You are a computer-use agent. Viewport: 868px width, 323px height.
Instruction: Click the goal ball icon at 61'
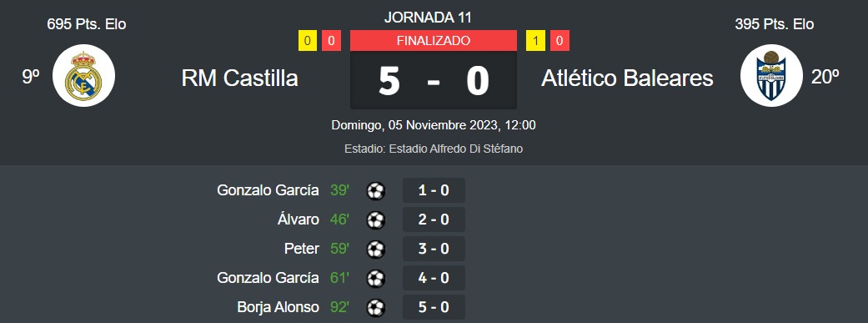tap(376, 278)
